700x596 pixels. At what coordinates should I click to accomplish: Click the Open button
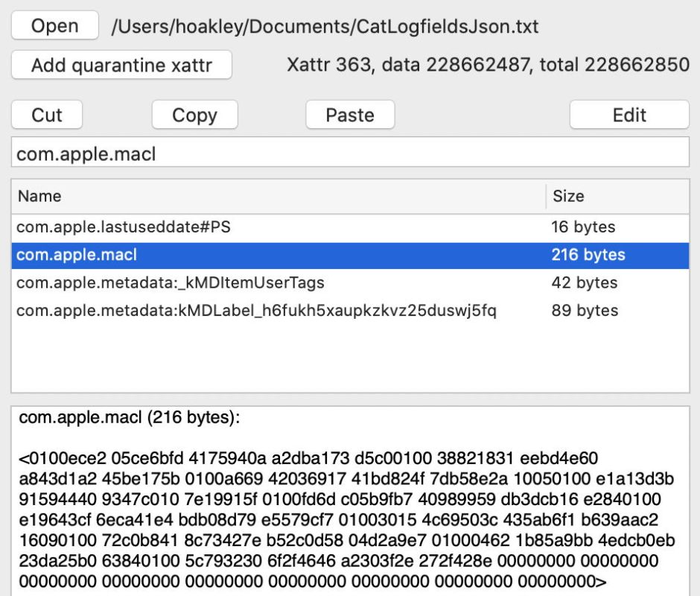(x=55, y=26)
